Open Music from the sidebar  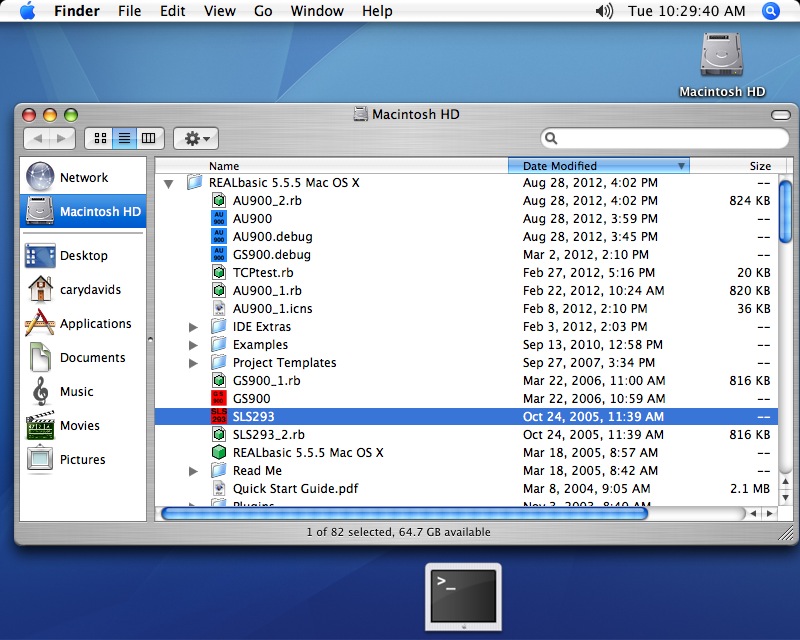coord(83,391)
